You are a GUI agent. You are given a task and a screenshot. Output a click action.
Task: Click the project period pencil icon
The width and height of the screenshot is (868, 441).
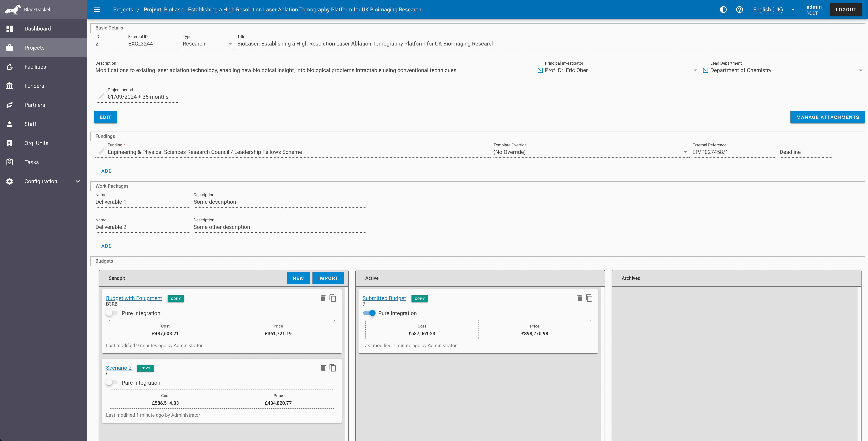click(101, 96)
